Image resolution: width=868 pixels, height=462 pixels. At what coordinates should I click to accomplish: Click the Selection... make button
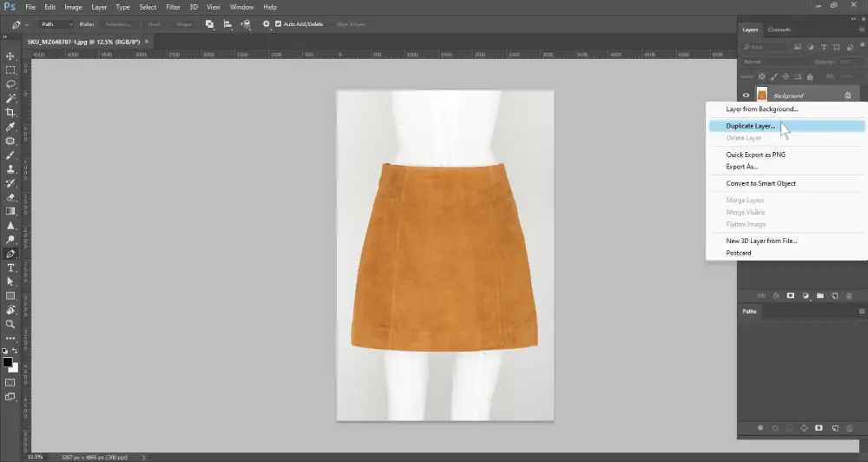point(118,24)
